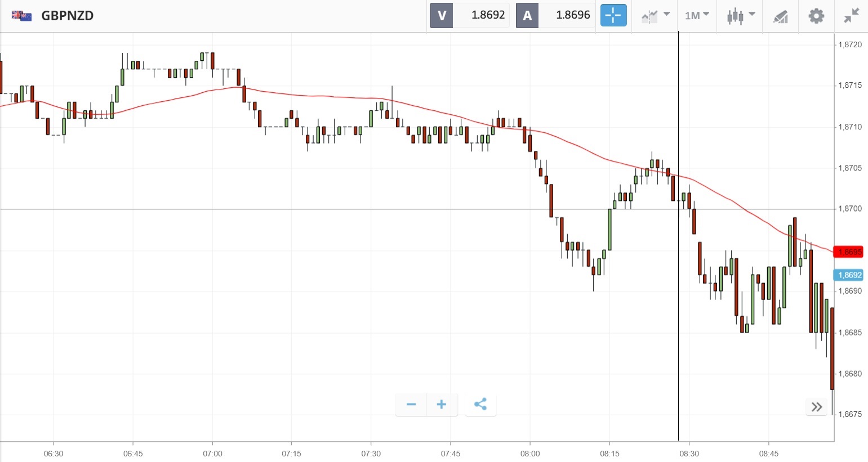
Task: Open the 1M timeframe dropdown
Action: (697, 15)
